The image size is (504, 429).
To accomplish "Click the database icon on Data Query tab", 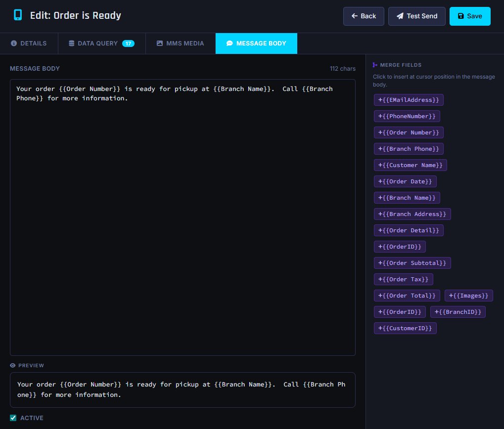I will (72, 43).
